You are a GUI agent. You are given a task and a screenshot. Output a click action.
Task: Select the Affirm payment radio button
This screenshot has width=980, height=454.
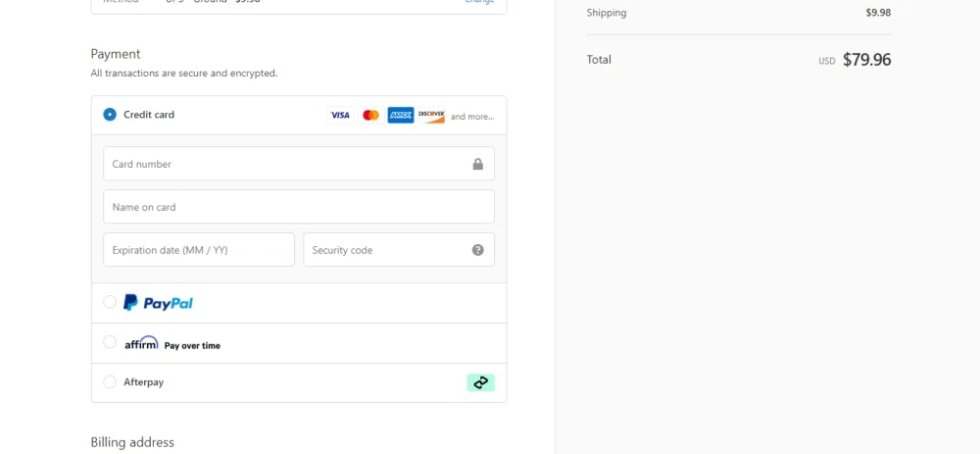click(x=110, y=342)
